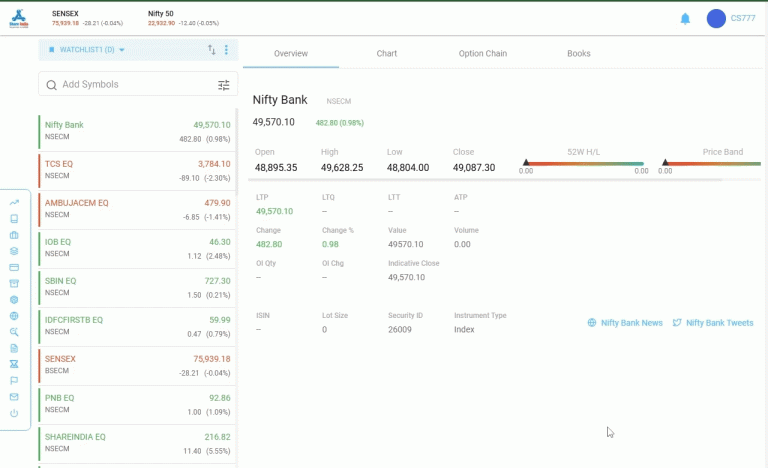768x468 pixels.
Task: Click the watchlist sort arrows icon
Action: click(x=212, y=49)
